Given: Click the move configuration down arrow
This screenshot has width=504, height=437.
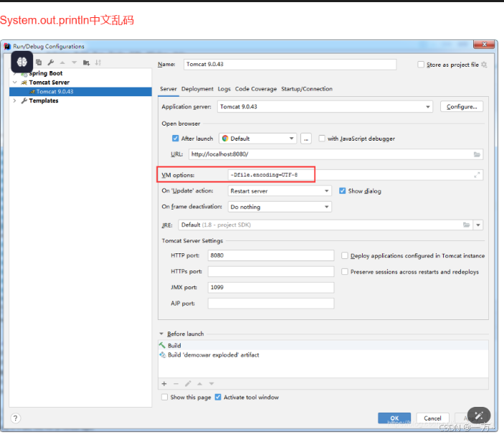Looking at the screenshot, I should (75, 62).
